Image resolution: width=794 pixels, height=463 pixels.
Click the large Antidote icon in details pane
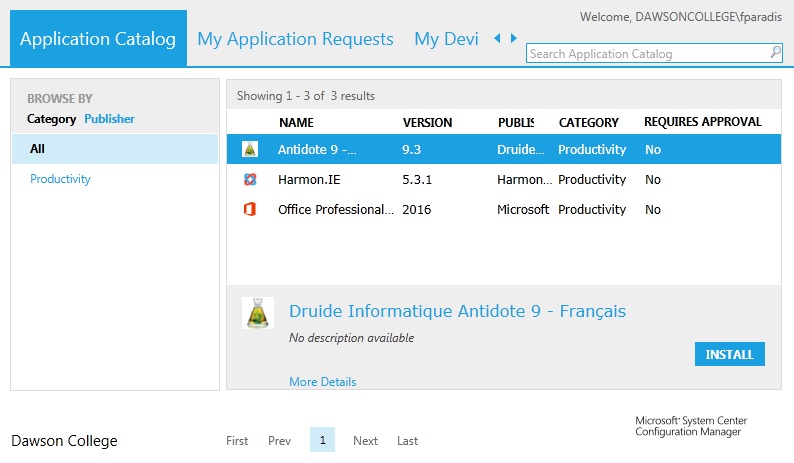(x=258, y=313)
